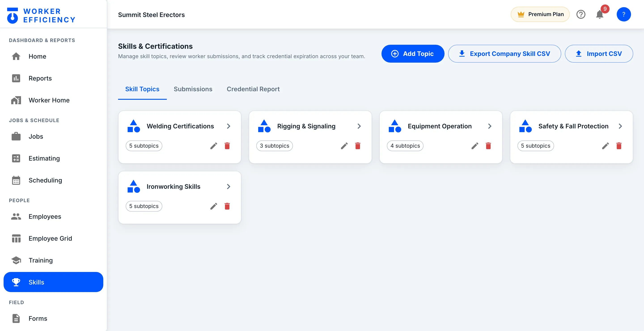Viewport: 644px width, 331px height.
Task: Edit the Safety & Fall Protection topic
Action: (x=605, y=146)
